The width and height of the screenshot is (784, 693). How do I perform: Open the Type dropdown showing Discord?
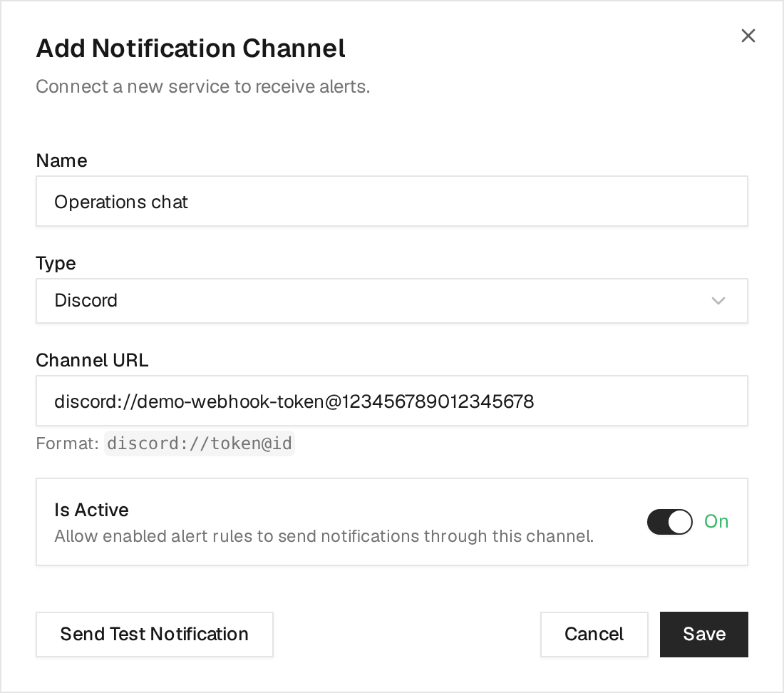(x=392, y=301)
